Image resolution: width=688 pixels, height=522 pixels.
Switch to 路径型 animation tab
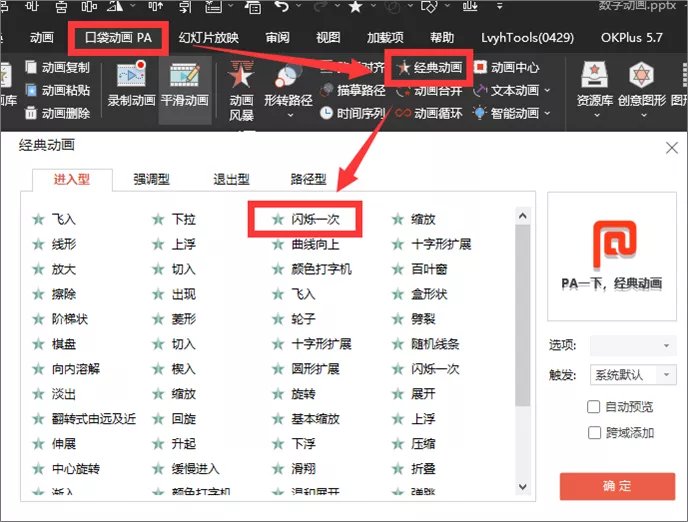click(x=308, y=179)
